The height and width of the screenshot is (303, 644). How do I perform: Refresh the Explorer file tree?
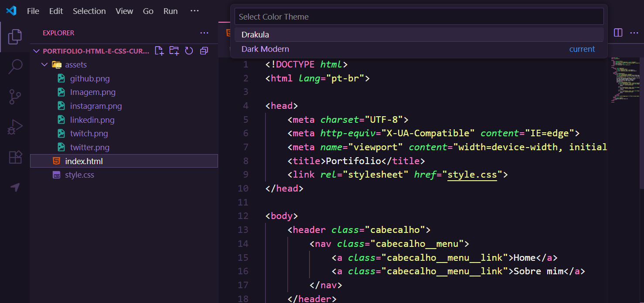[x=189, y=51]
